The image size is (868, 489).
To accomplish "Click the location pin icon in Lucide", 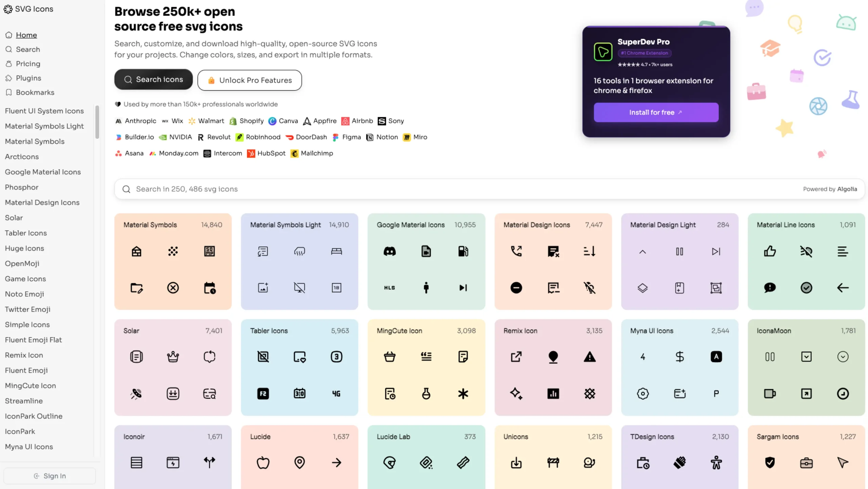I will click(x=300, y=462).
